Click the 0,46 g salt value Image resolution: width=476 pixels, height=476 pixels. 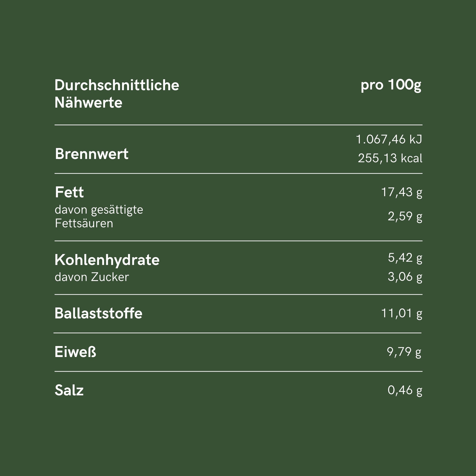click(405, 390)
